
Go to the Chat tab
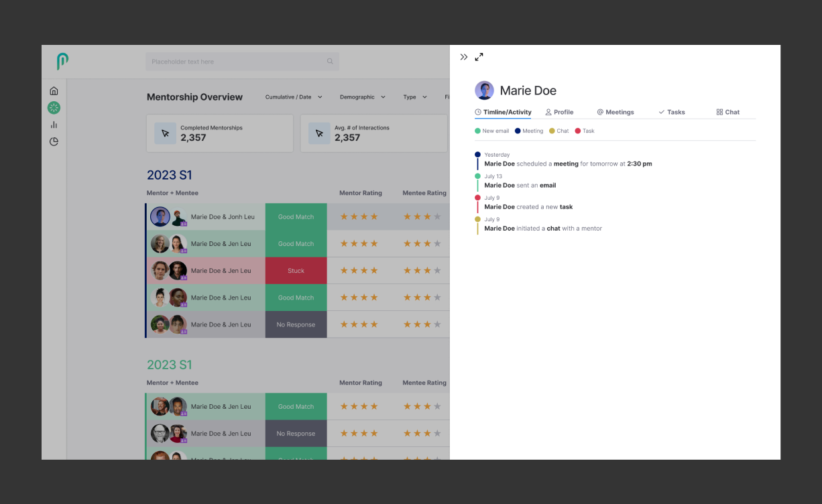(x=727, y=112)
